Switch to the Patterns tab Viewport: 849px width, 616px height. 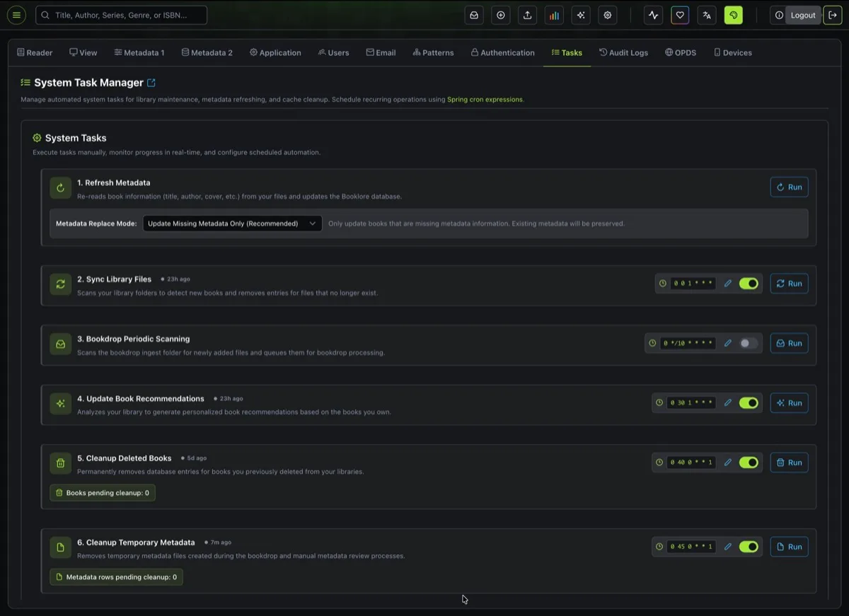coord(433,52)
